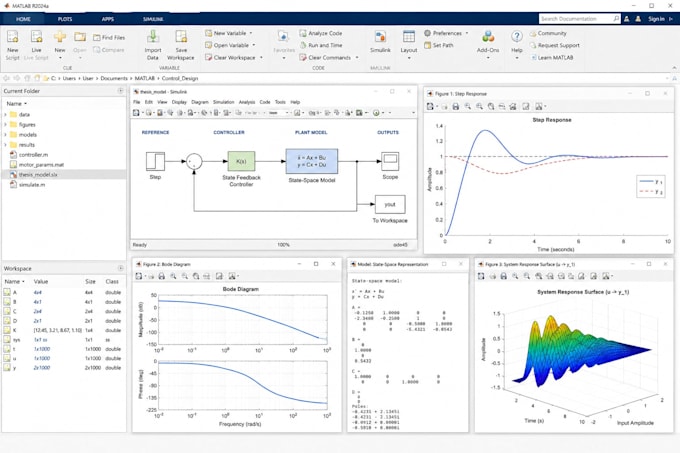Click the Documents folder in address path
The image size is (680, 453).
pos(114,78)
